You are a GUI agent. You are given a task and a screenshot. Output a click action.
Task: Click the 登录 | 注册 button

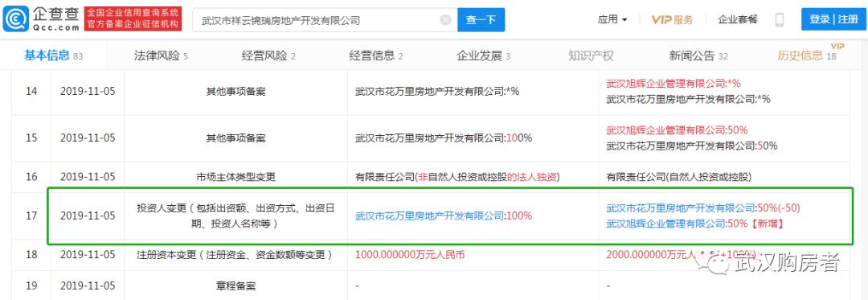(x=833, y=19)
